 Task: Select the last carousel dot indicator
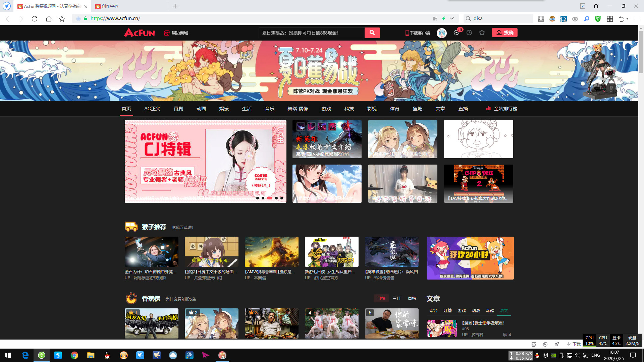282,198
